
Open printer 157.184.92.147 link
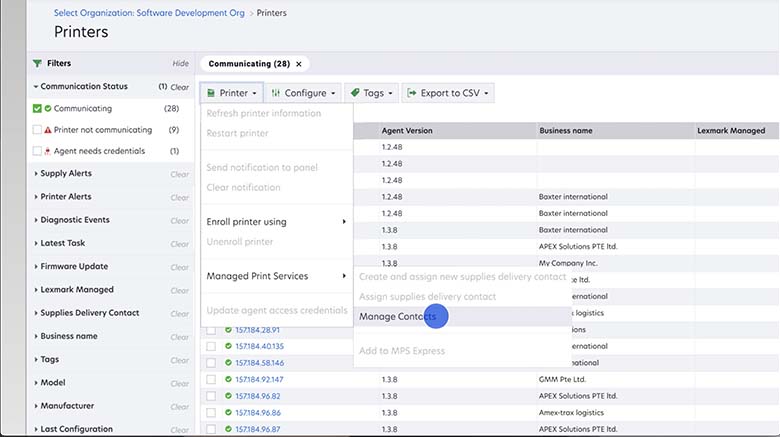tap(259, 380)
